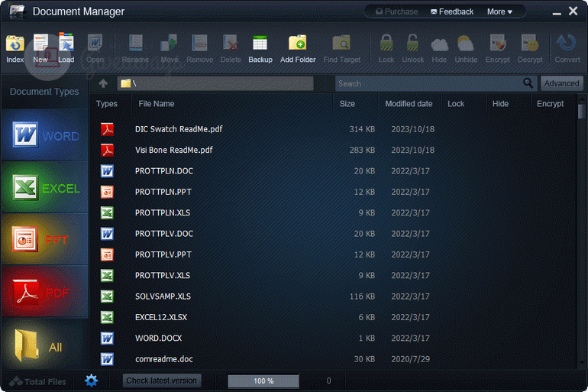Select the WORD document type tab
588x392 pixels.
coord(44,136)
